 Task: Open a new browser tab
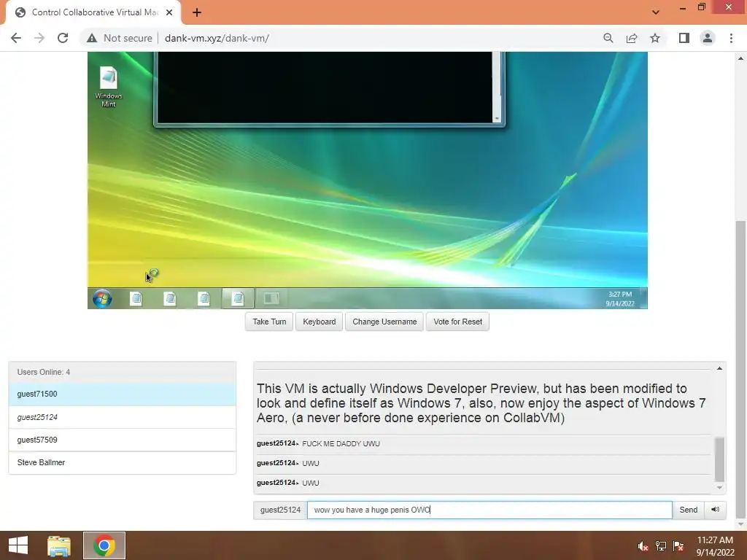(197, 12)
